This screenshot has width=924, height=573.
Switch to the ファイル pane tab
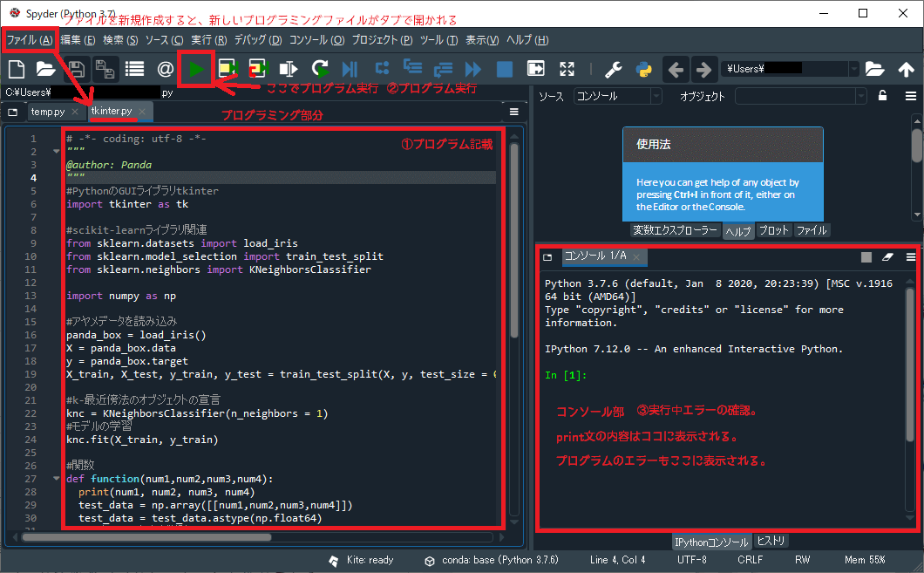point(812,230)
